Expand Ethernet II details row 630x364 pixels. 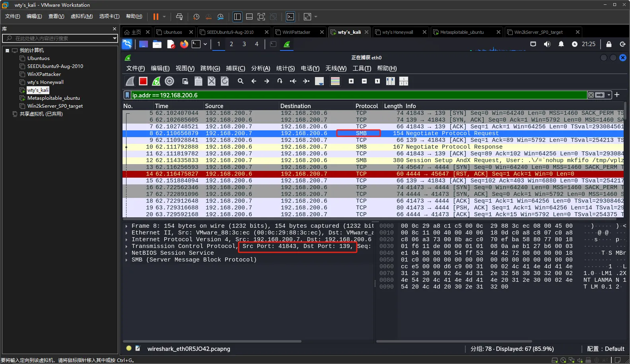pyautogui.click(x=126, y=233)
